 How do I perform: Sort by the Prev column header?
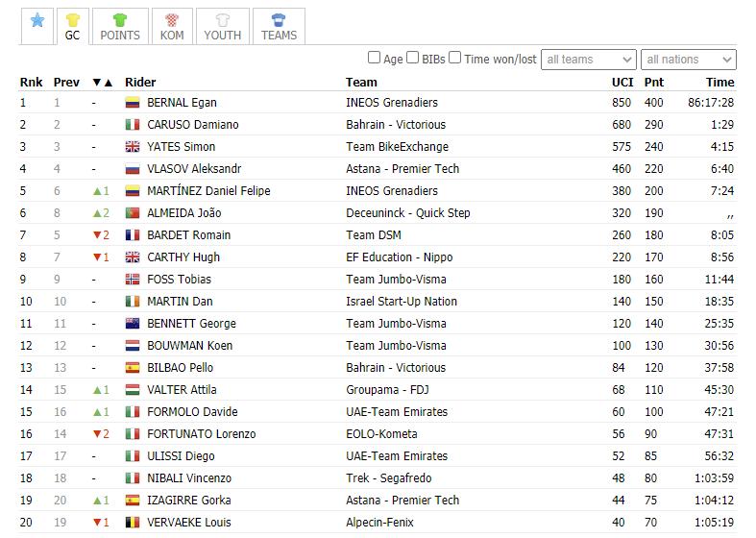pos(66,83)
